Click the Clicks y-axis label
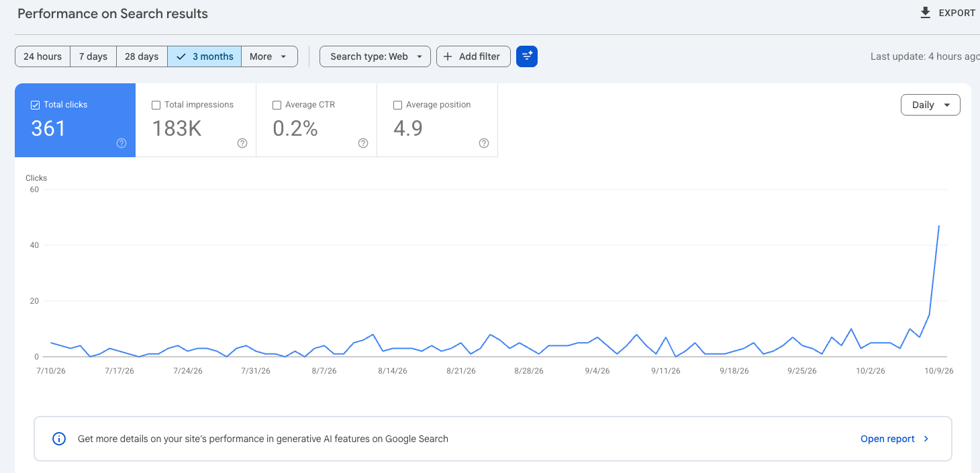Image resolution: width=980 pixels, height=473 pixels. tap(36, 178)
